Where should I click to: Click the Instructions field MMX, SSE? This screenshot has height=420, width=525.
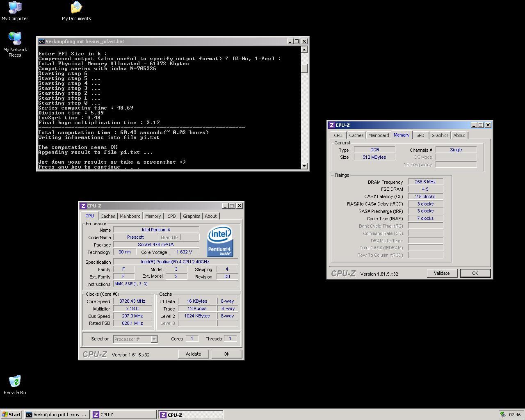click(x=175, y=284)
